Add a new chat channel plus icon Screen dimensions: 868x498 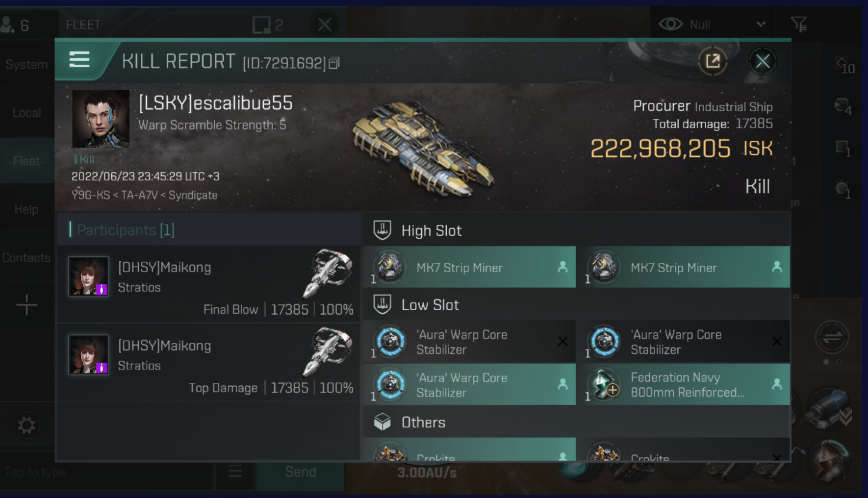point(26,305)
